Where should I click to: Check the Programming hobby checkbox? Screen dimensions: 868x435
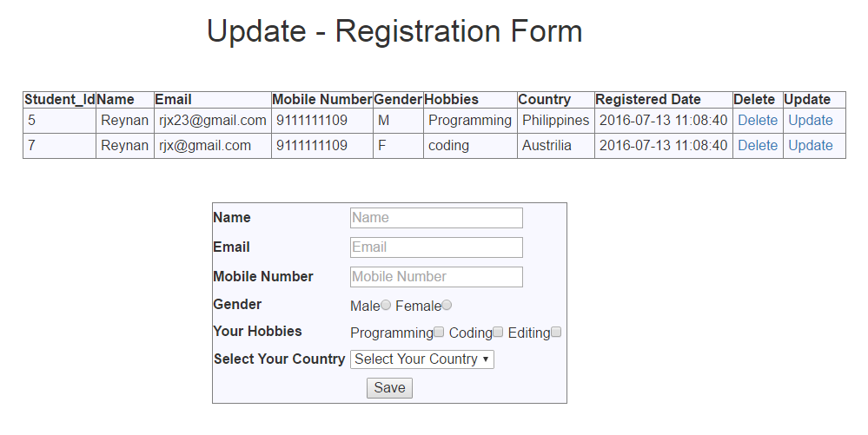click(x=439, y=333)
